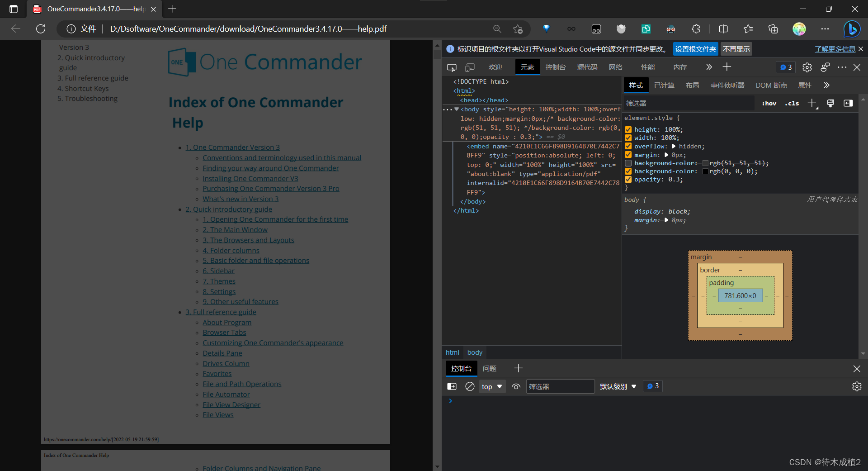Open DevTools feedback profile icon

[x=826, y=67]
